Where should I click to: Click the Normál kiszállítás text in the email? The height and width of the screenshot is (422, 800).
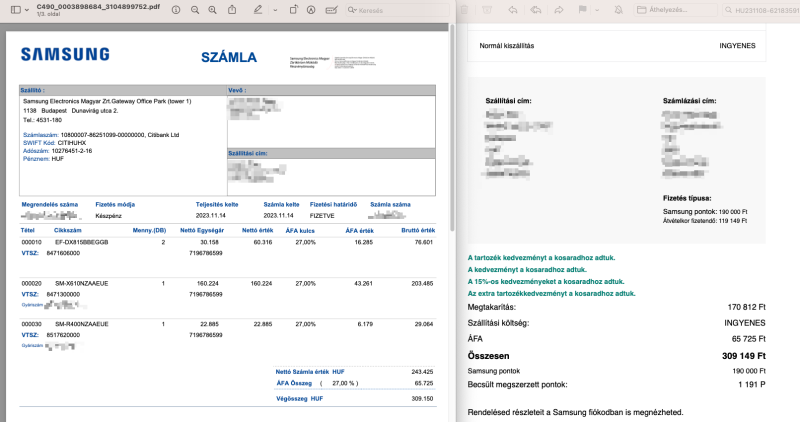click(507, 46)
